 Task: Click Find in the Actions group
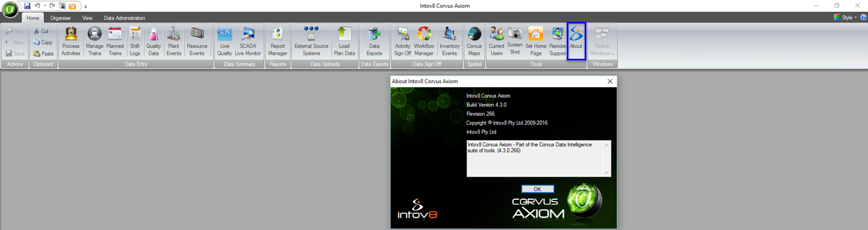15,31
